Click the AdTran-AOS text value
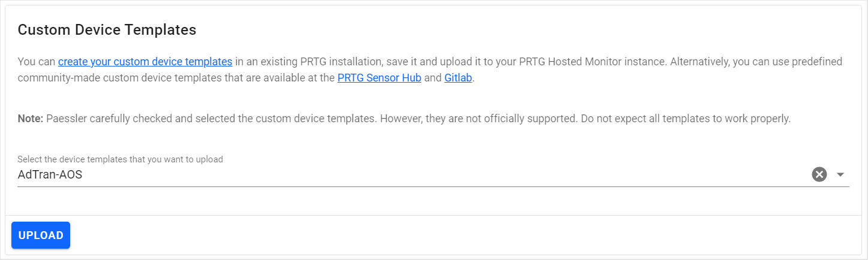 (x=50, y=175)
